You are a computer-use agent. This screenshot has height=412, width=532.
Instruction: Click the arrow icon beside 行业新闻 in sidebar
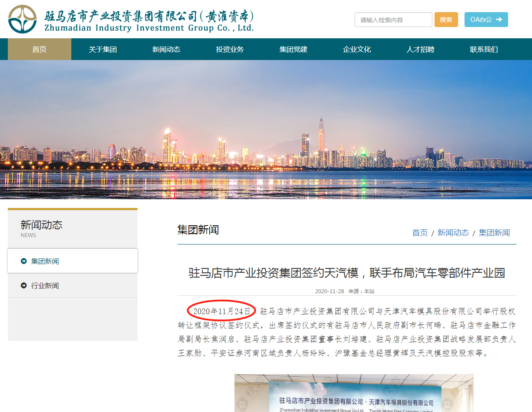[23, 285]
